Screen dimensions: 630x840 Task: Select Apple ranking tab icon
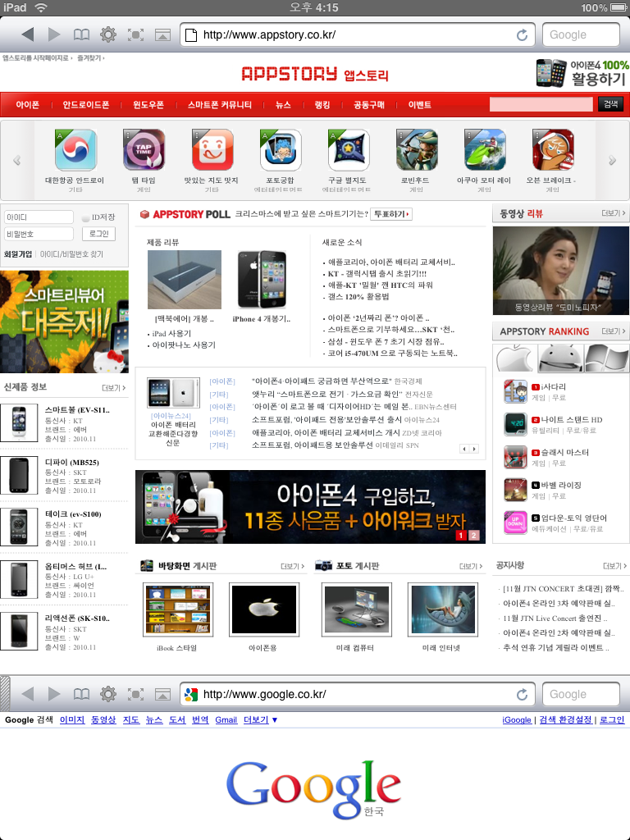(515, 358)
